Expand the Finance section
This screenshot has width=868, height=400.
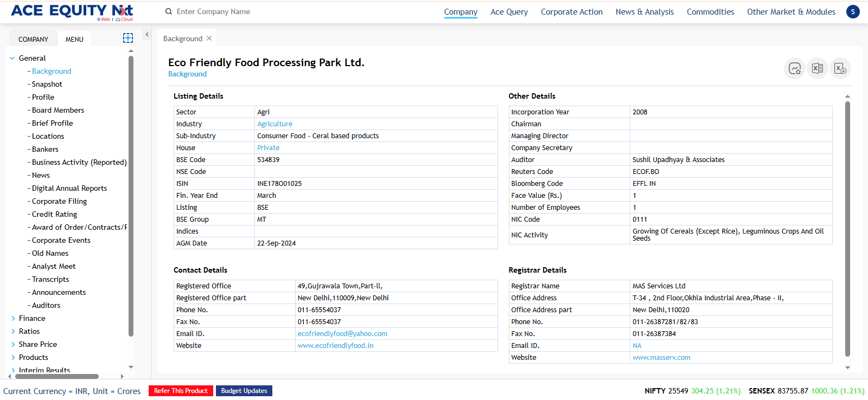coord(13,318)
